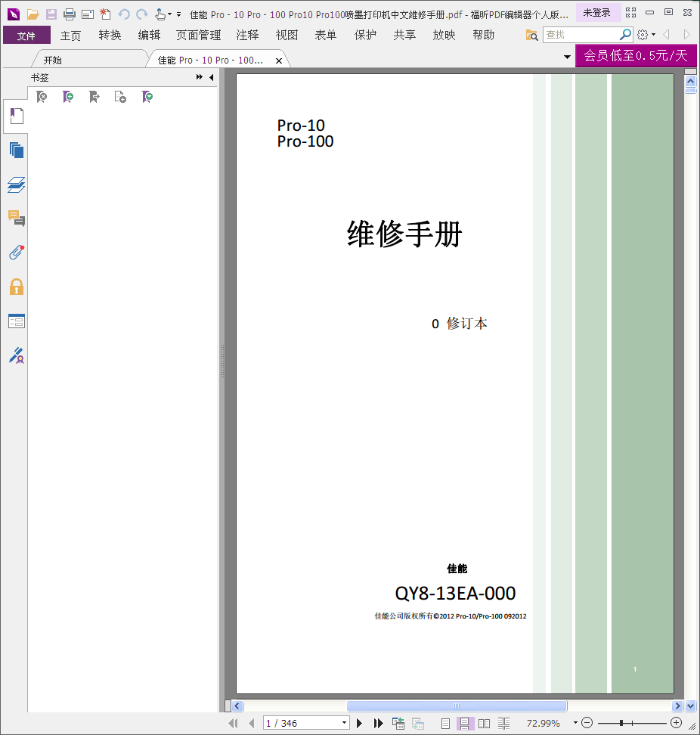Open the Comments sidebar panel
Image resolution: width=700 pixels, height=735 pixels.
click(17, 219)
